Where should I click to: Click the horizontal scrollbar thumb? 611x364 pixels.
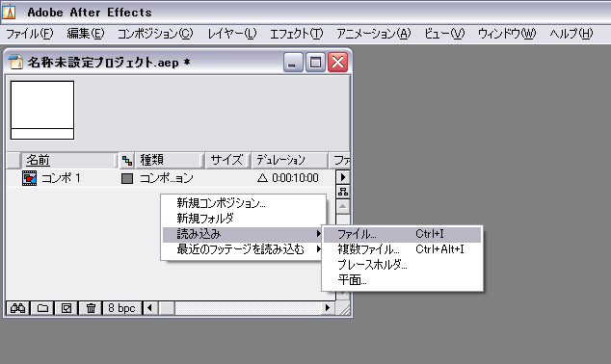click(167, 308)
